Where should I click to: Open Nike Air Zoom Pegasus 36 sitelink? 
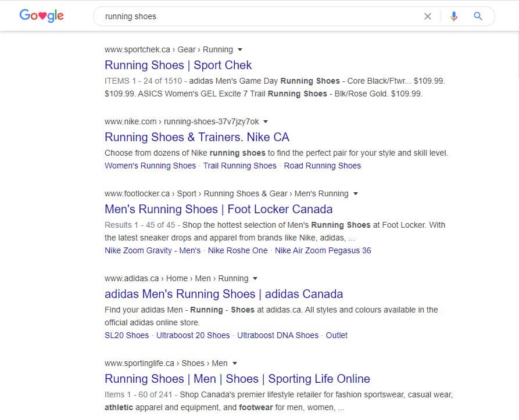[323, 251]
